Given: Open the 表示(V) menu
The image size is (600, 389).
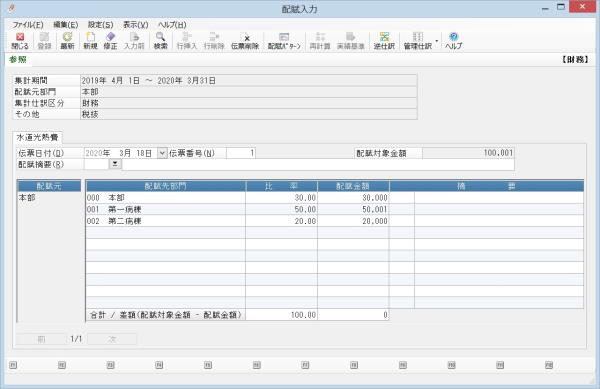Looking at the screenshot, I should 135,25.
